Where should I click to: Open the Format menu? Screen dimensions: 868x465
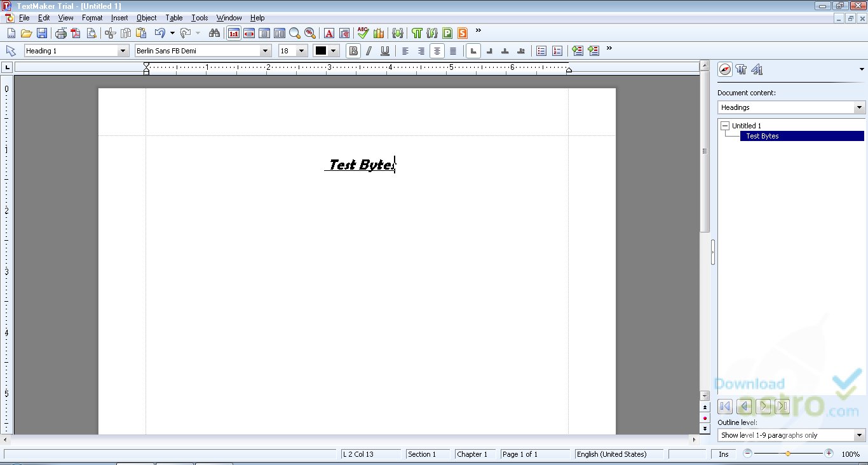92,18
